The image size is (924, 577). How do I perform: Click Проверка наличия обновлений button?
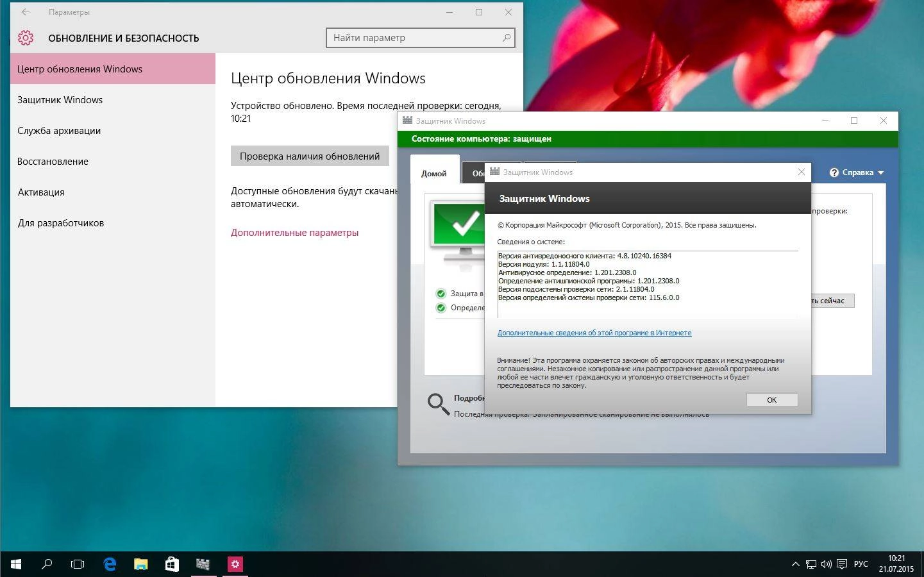(310, 156)
